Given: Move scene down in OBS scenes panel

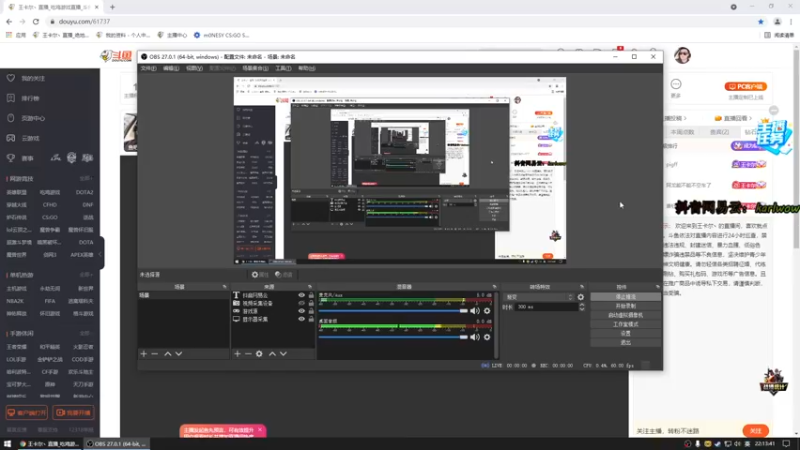Looking at the screenshot, I should pyautogui.click(x=179, y=354).
